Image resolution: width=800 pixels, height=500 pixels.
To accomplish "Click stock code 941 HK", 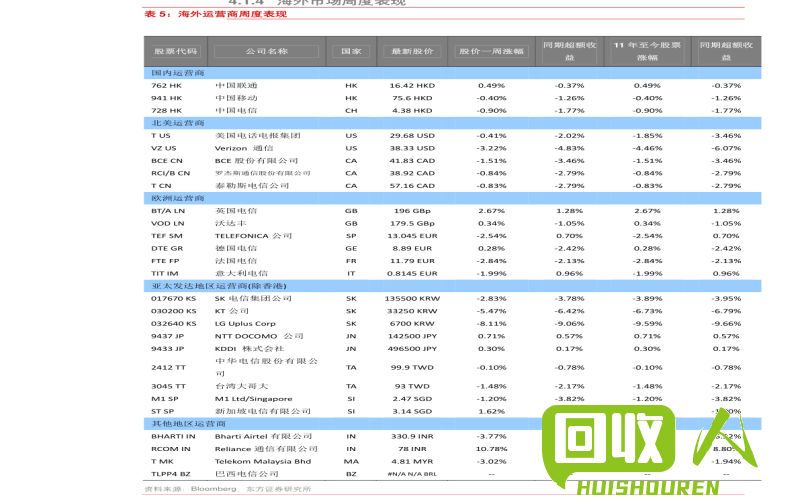I will [x=166, y=98].
